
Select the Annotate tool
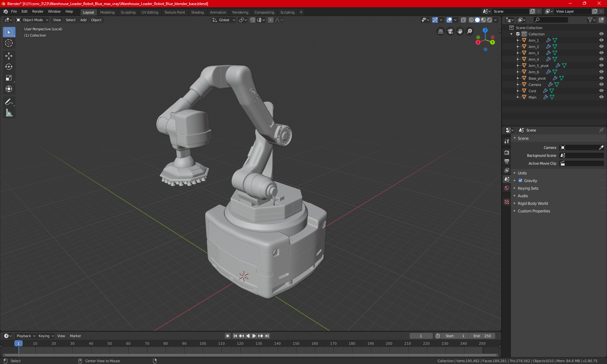9,102
